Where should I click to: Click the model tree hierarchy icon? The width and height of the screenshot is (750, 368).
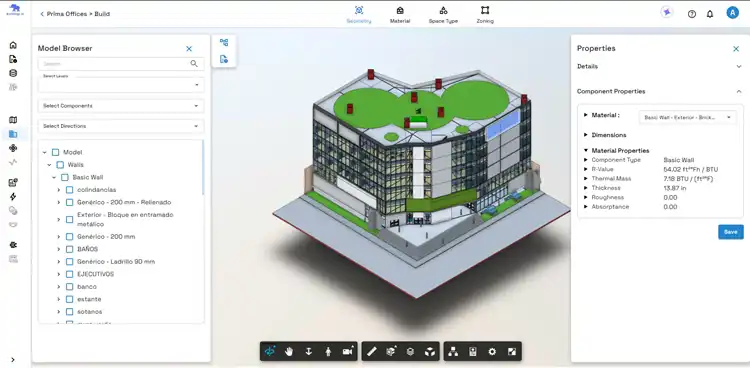point(224,42)
